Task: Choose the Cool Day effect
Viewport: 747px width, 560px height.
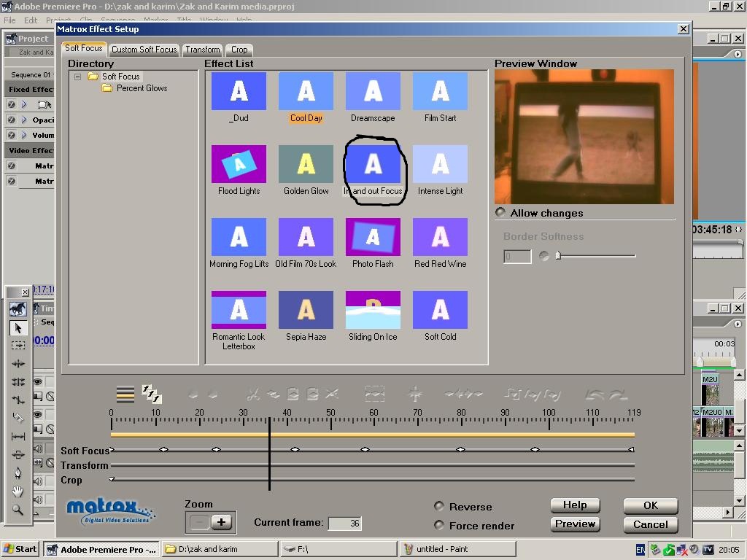Action: [x=306, y=91]
